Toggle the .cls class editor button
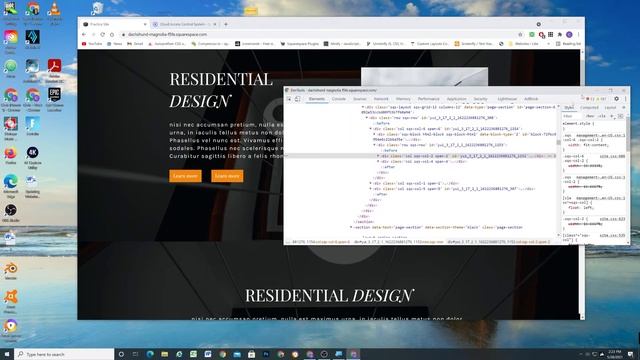Image resolution: width=640 pixels, height=360 pixels. (x=602, y=116)
